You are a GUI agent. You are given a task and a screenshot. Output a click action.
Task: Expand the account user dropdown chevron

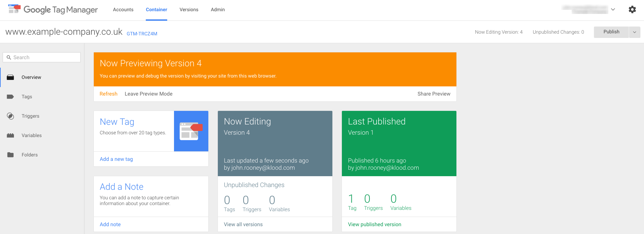613,10
